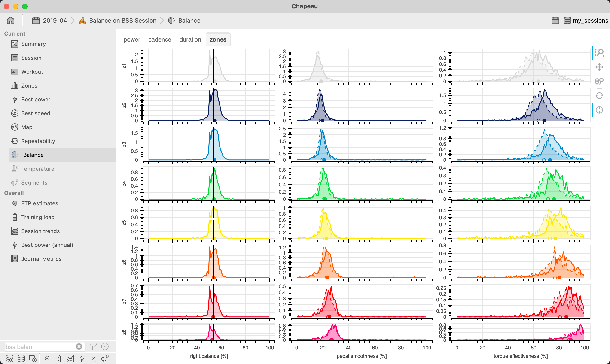Reset the plot view
This screenshot has width=610, height=364.
[599, 95]
